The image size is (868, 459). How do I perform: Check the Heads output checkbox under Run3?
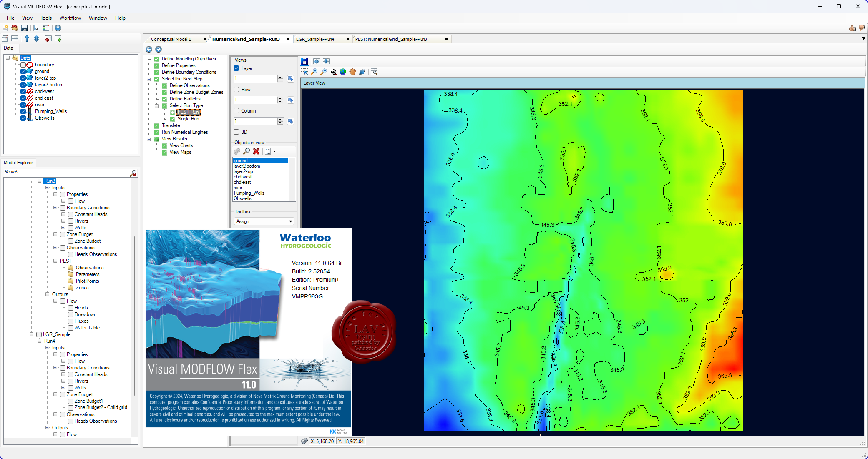[71, 308]
